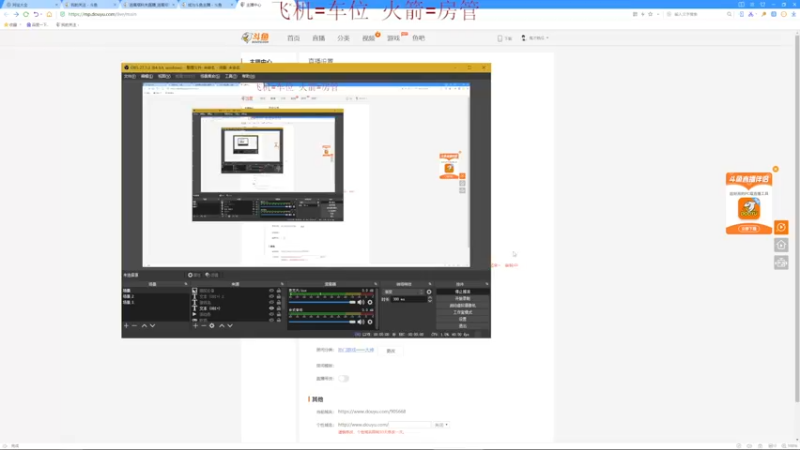This screenshot has height=450, width=800.
Task: Click the start recording button in OBS controls
Action: coord(463,298)
